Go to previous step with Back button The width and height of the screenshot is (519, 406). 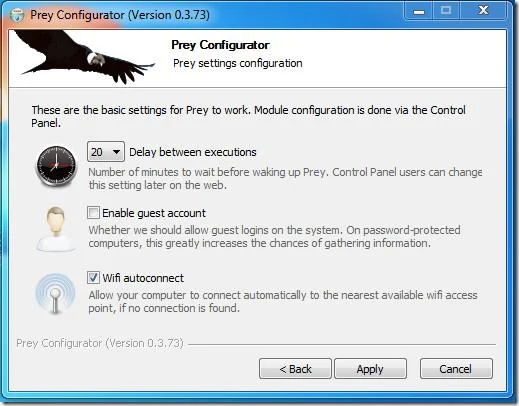click(x=295, y=369)
